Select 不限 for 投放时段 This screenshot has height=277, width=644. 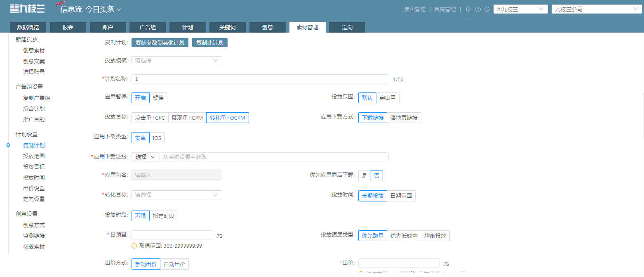coord(141,216)
